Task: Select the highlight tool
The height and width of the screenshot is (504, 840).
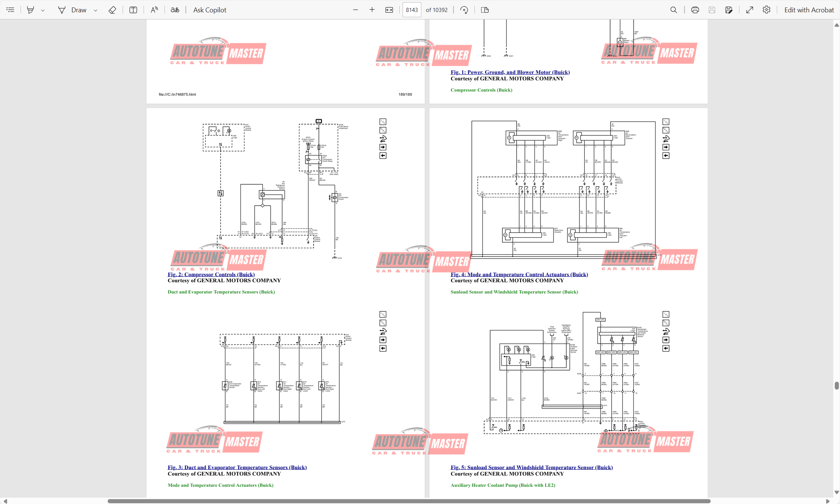Action: [x=31, y=10]
